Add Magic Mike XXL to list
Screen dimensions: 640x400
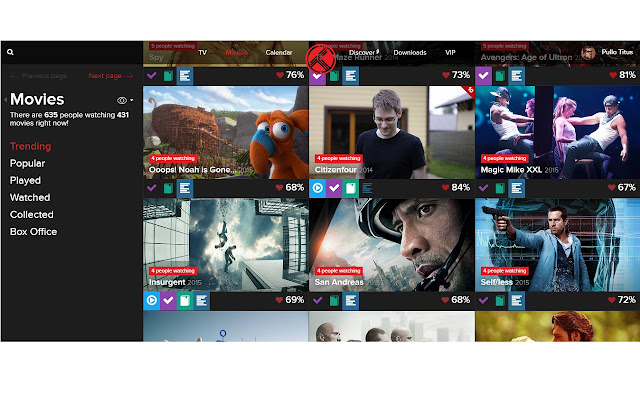tap(516, 188)
